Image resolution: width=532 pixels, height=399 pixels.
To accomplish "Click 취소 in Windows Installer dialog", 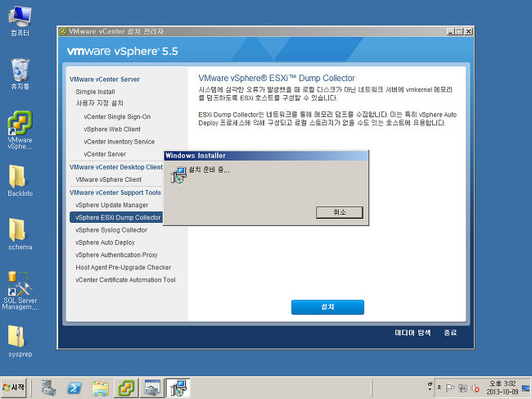I will tap(340, 212).
